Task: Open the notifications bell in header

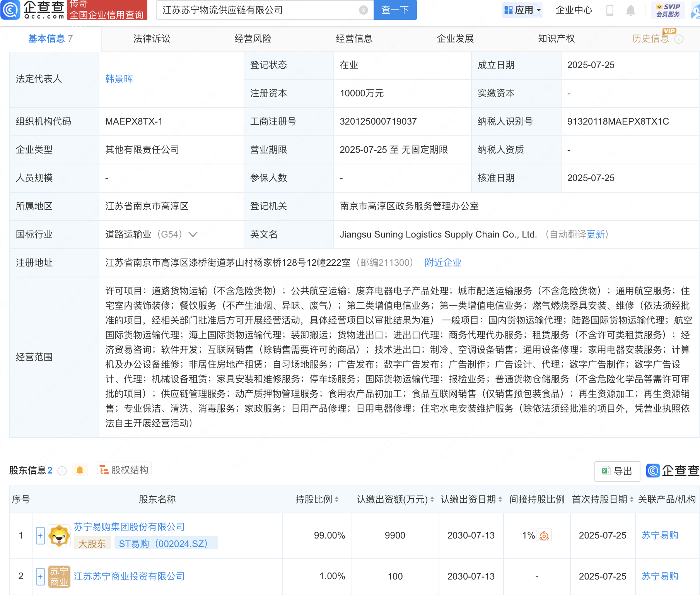Action: pos(630,10)
